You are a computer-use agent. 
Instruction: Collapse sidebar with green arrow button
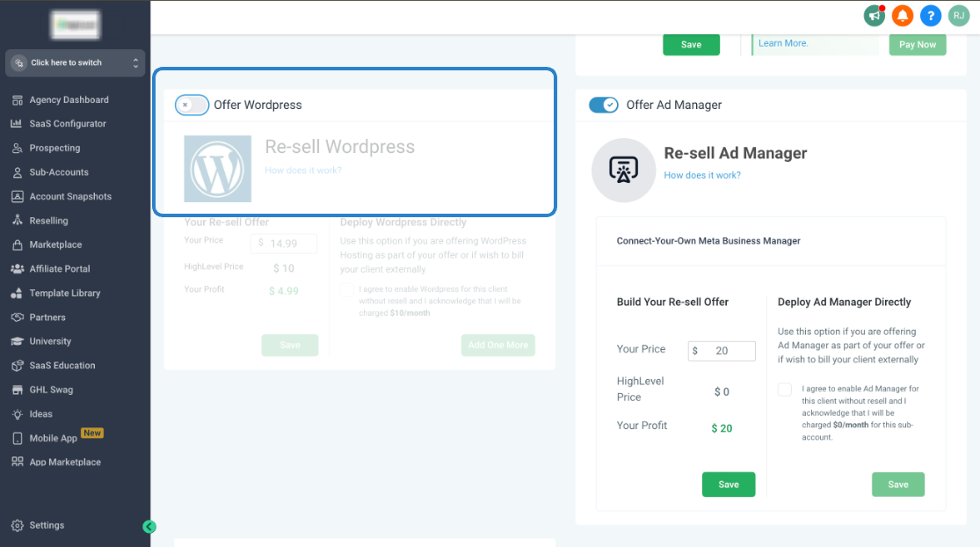149,527
